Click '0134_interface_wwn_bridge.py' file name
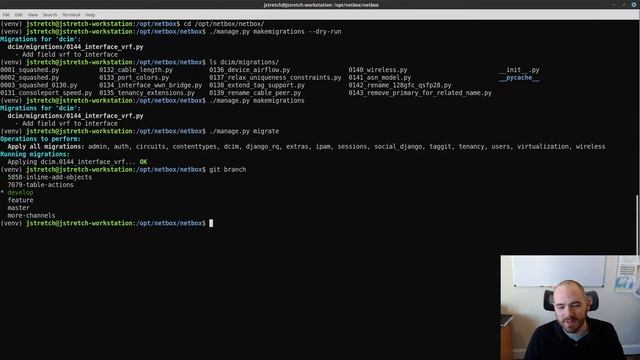 pyautogui.click(x=151, y=85)
